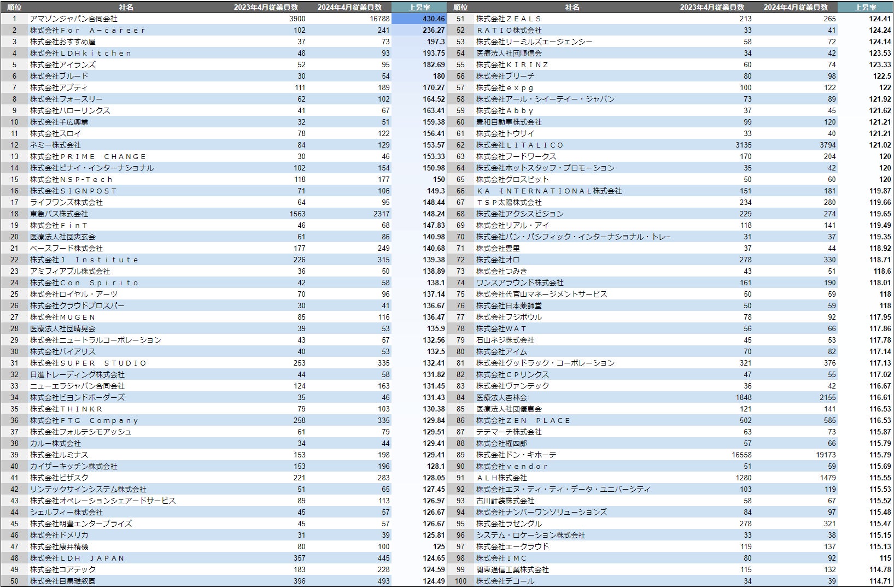Click company ワンスアラウンド株式会社

tap(520, 283)
